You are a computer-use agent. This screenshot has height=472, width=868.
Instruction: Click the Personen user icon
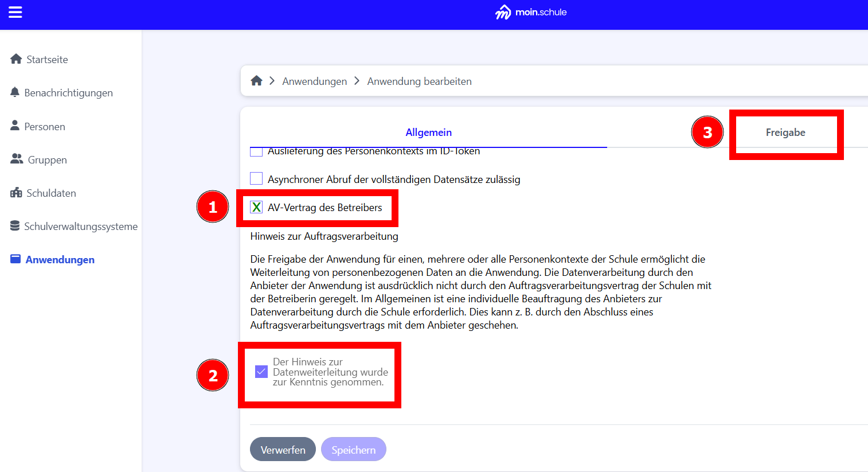point(15,126)
